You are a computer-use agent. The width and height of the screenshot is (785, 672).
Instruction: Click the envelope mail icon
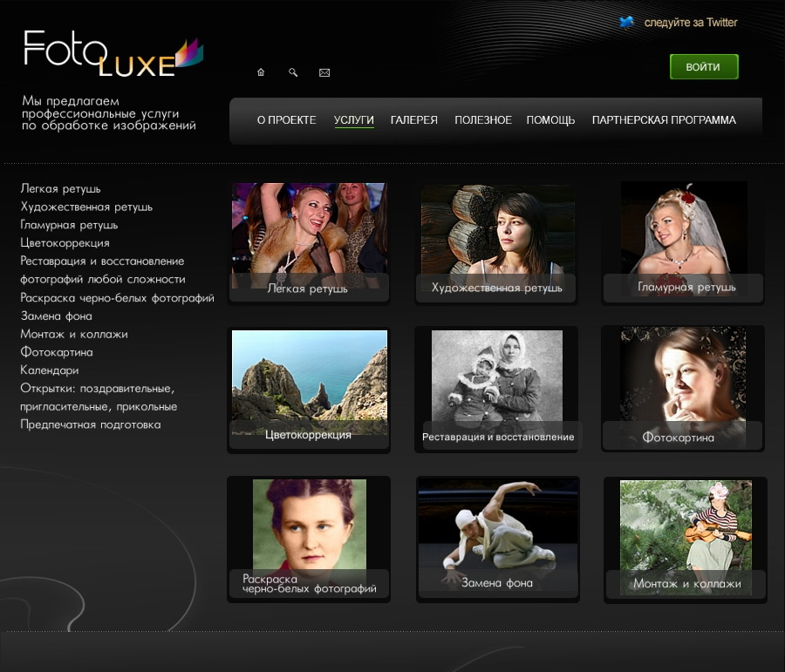click(324, 72)
